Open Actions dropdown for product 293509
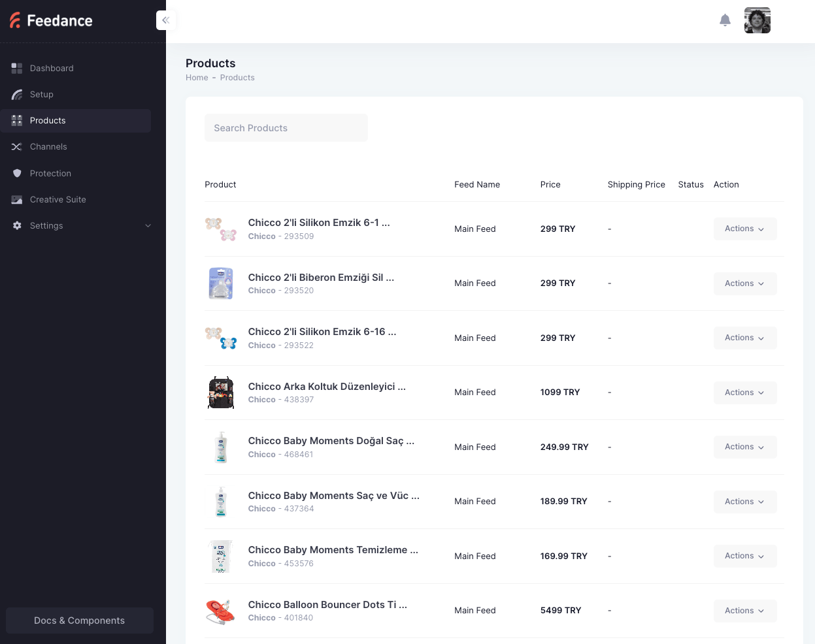815x644 pixels. click(744, 229)
